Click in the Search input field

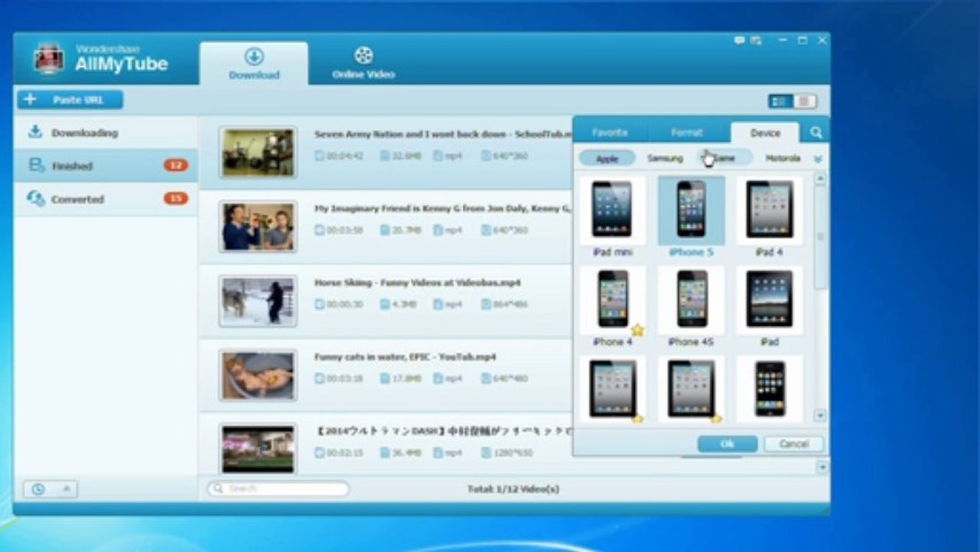coord(278,488)
